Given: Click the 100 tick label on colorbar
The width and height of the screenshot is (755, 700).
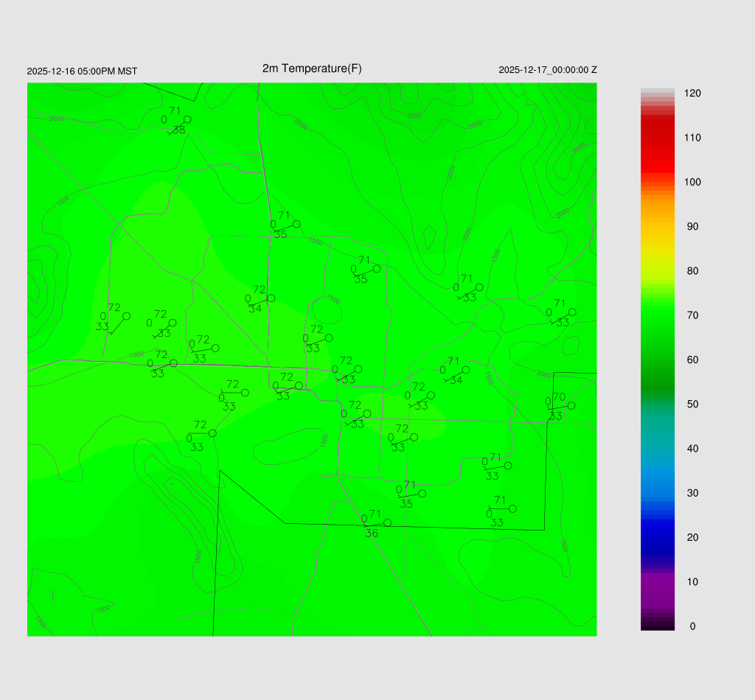Looking at the screenshot, I should (x=692, y=182).
